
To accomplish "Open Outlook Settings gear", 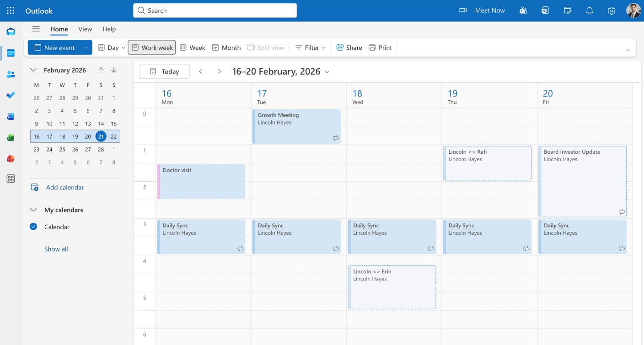I will tap(612, 10).
